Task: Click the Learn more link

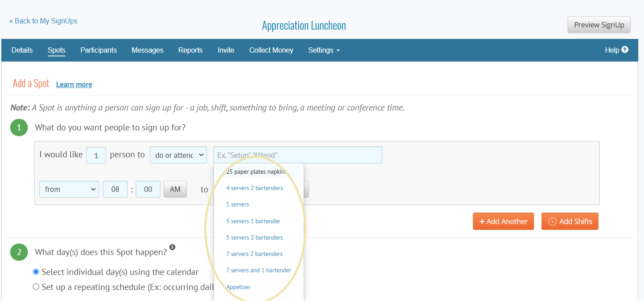Action: coord(74,85)
